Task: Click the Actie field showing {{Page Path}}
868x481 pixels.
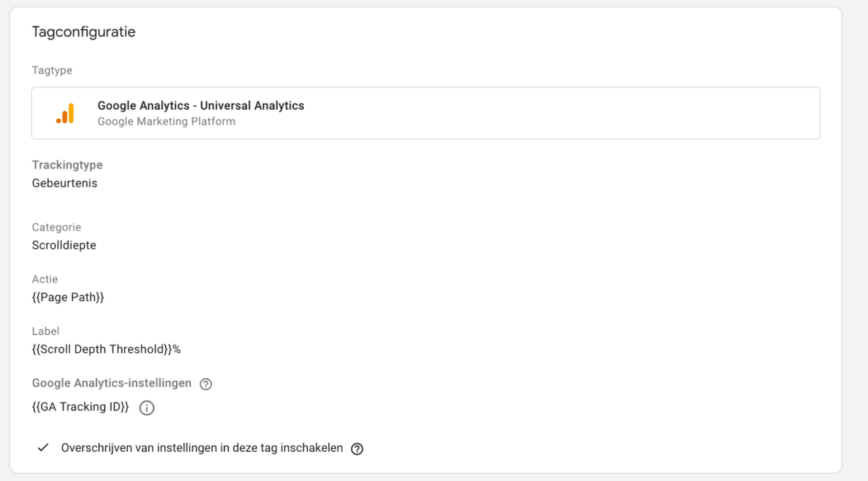Action: (x=68, y=296)
